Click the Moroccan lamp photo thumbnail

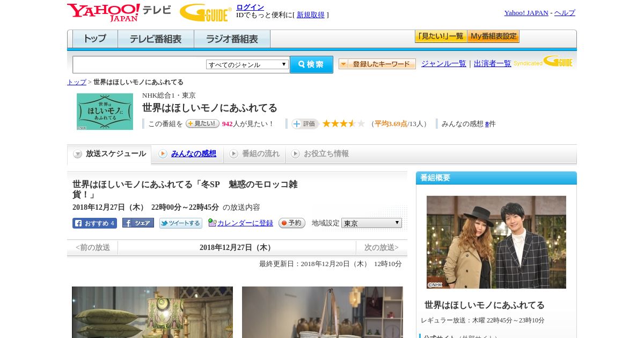tap(152, 312)
